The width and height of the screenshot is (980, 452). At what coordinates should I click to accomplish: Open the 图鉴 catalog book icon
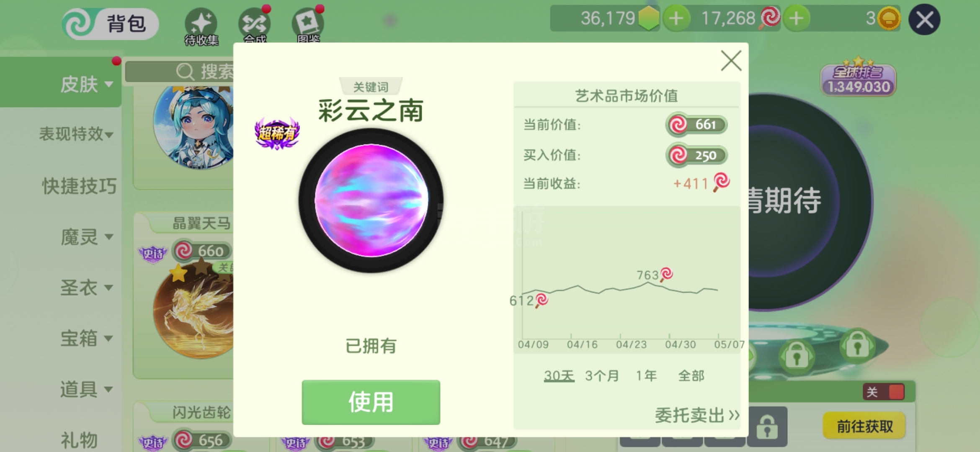pos(308,25)
